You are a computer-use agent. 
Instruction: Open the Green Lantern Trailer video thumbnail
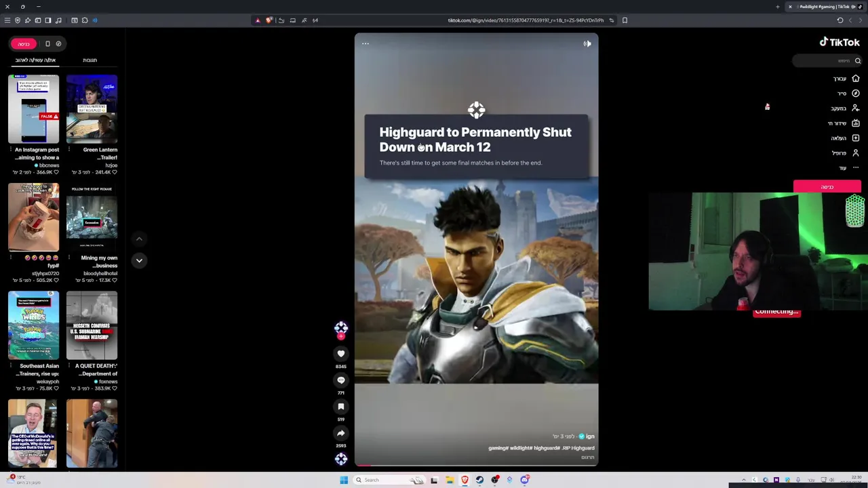(92, 109)
